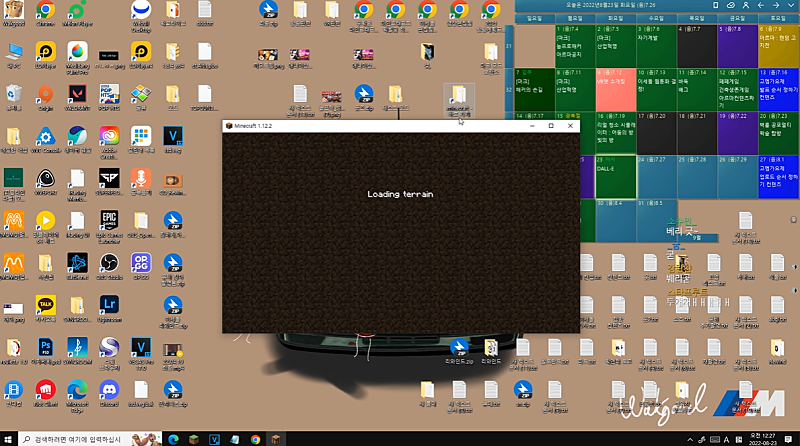Screen dimensions: 800x446
Task: Open Edge from the taskbar
Action: coord(173,439)
